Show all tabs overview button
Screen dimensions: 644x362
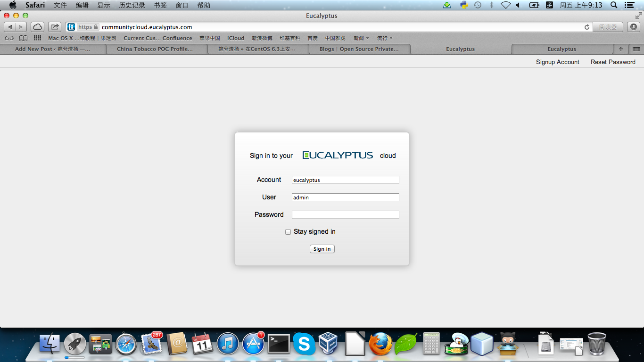point(636,49)
